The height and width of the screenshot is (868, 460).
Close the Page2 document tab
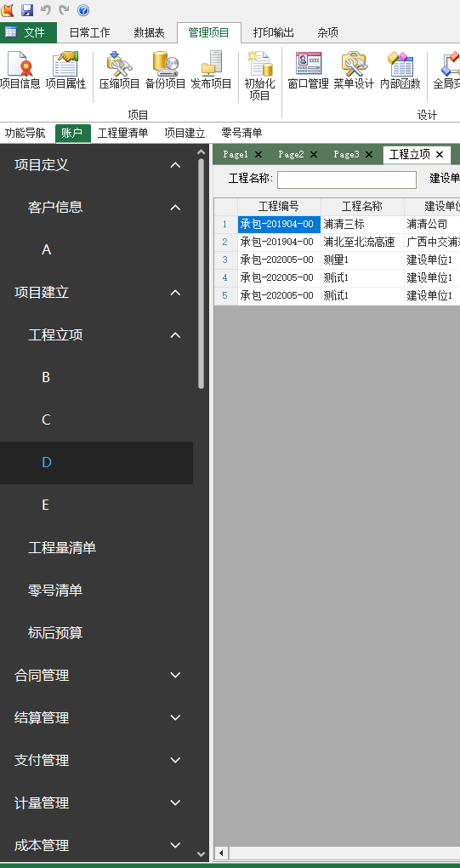pyautogui.click(x=314, y=154)
